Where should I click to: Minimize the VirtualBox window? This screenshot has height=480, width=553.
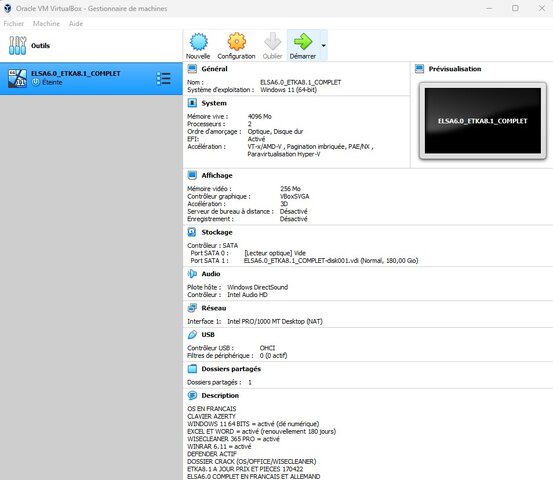[x=489, y=8]
